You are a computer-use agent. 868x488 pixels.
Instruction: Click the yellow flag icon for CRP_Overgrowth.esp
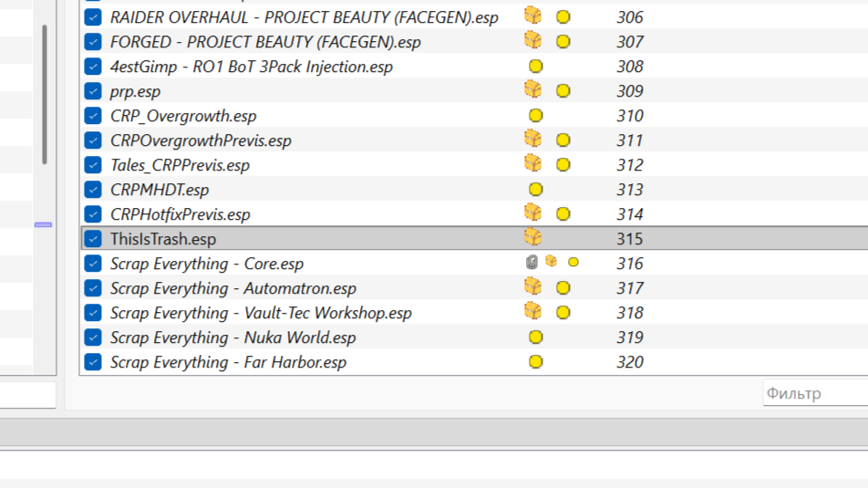coord(536,116)
